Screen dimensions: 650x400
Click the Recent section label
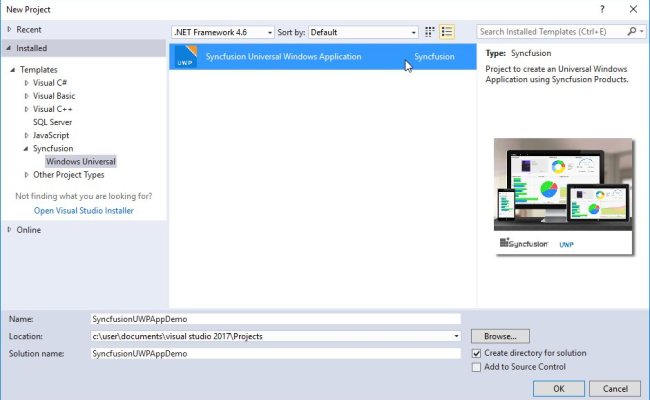pyautogui.click(x=29, y=29)
